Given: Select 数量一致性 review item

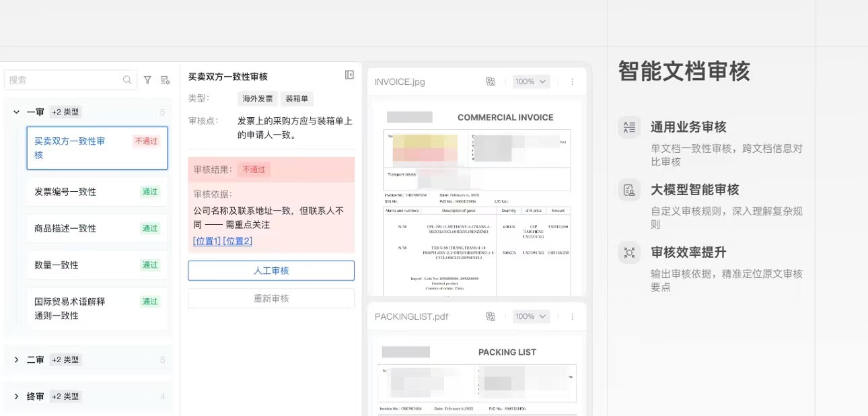Looking at the screenshot, I should pyautogui.click(x=97, y=265).
